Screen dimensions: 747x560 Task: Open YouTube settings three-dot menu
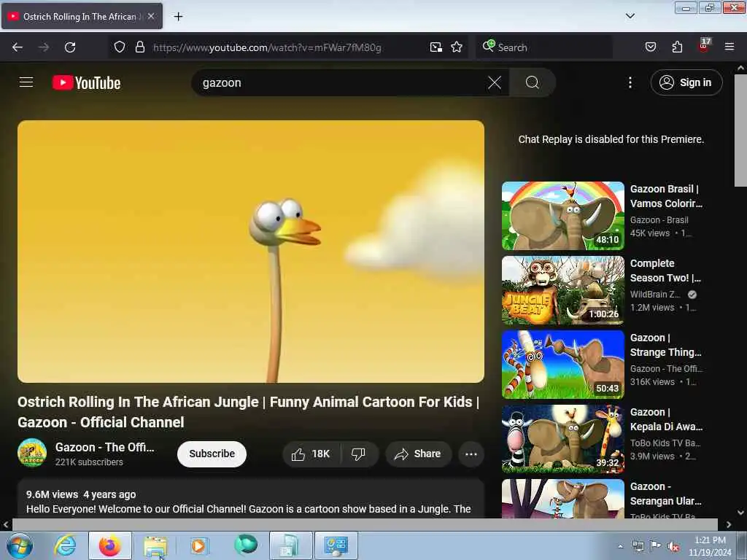[630, 83]
